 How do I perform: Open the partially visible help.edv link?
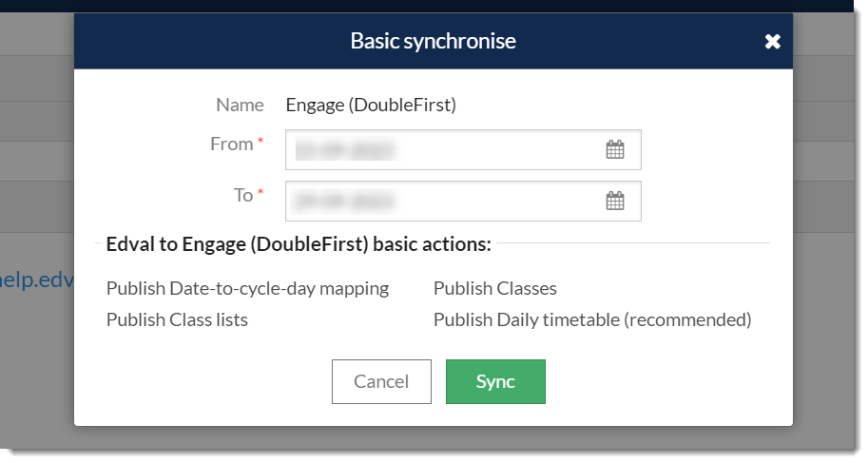(x=36, y=280)
